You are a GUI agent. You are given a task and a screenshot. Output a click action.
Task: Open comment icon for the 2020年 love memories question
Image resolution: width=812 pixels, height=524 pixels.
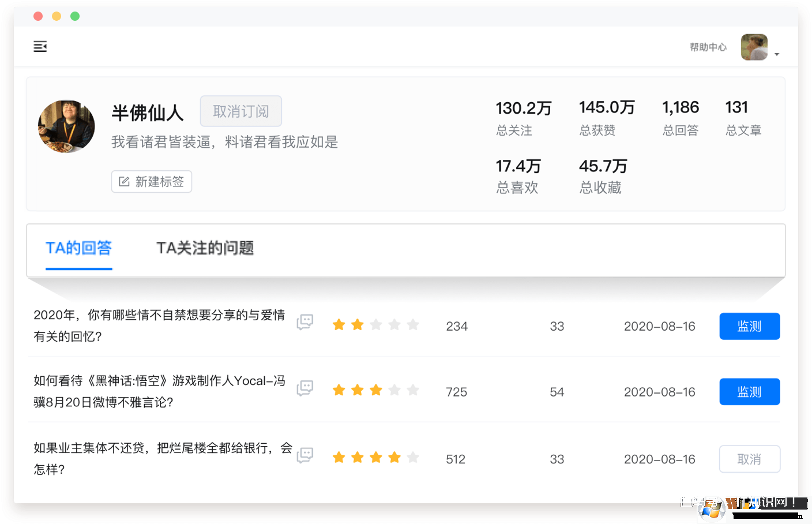click(x=304, y=322)
